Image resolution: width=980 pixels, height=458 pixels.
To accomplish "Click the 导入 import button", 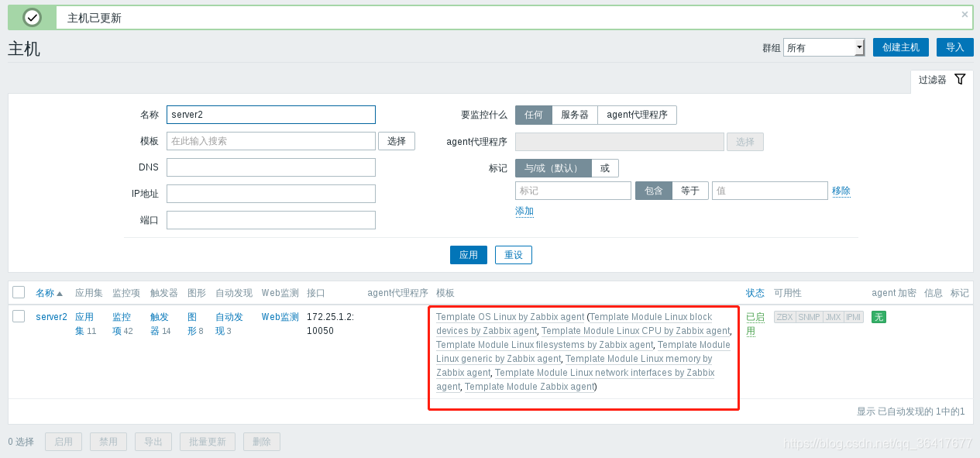I will [954, 47].
